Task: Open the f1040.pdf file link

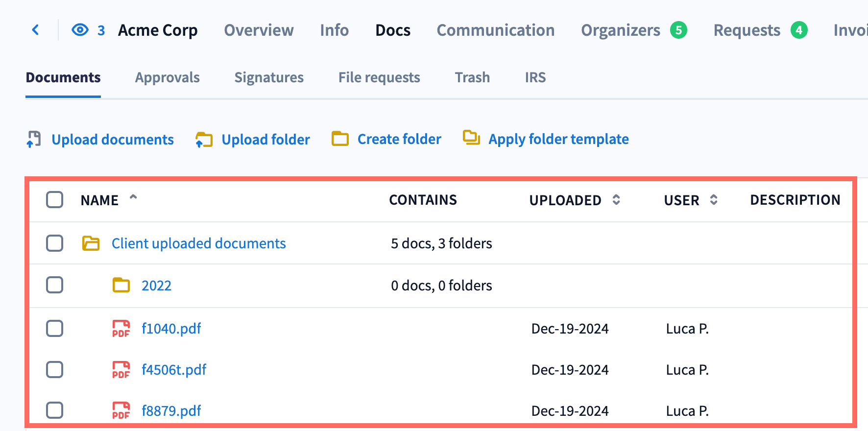Action: (x=171, y=329)
